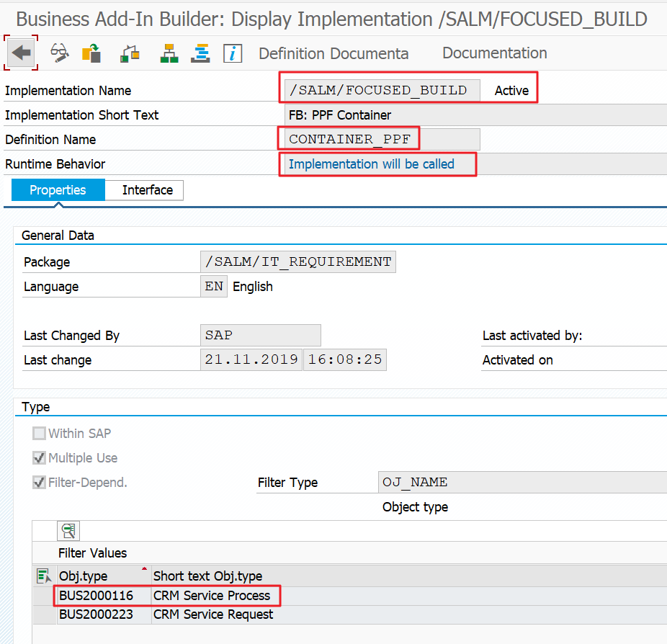Open Definition Documenta button

click(x=333, y=53)
